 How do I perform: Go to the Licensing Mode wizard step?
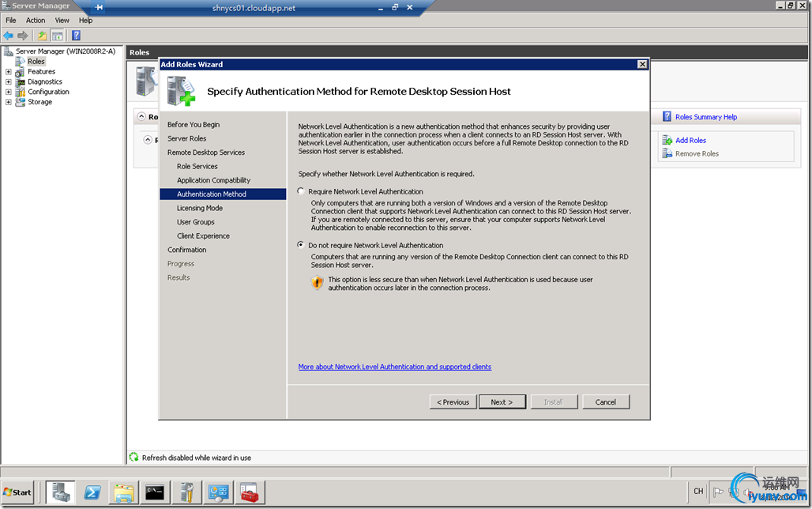tap(200, 208)
